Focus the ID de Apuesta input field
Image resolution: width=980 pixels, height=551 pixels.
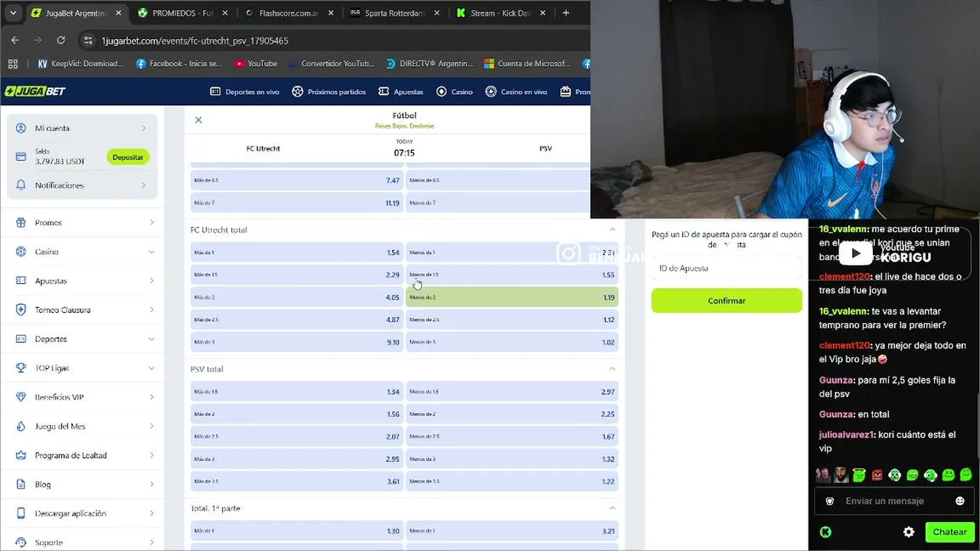coord(727,269)
